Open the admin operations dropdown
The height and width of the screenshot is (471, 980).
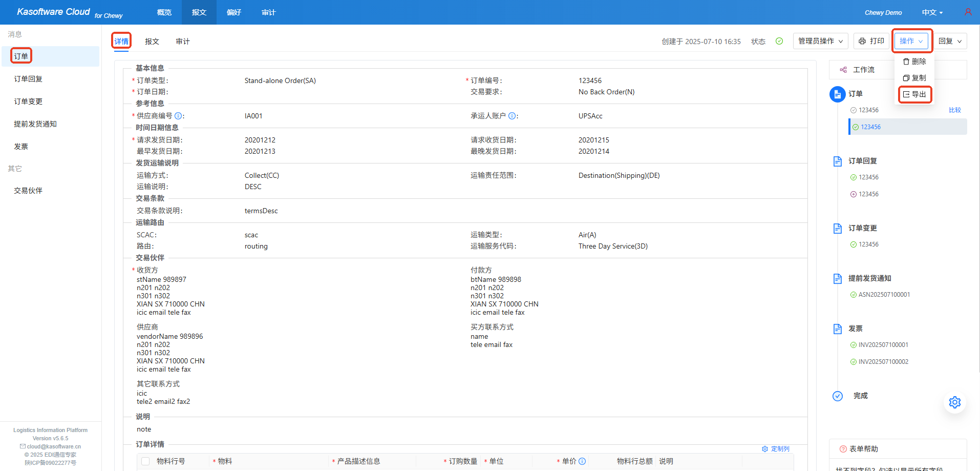point(820,41)
